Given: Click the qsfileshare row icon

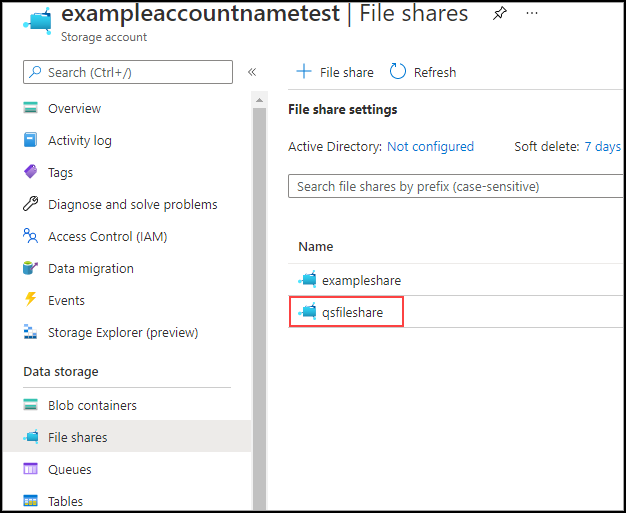Looking at the screenshot, I should pos(307,312).
